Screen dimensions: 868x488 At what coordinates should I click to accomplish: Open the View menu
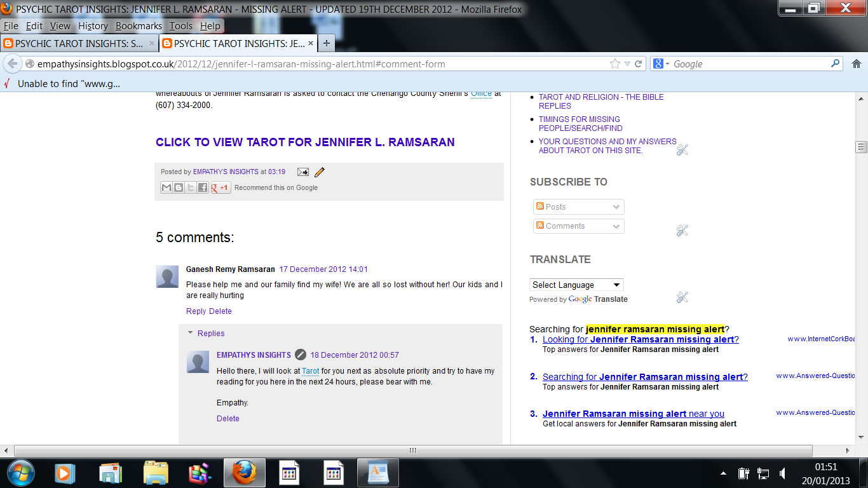coord(60,26)
